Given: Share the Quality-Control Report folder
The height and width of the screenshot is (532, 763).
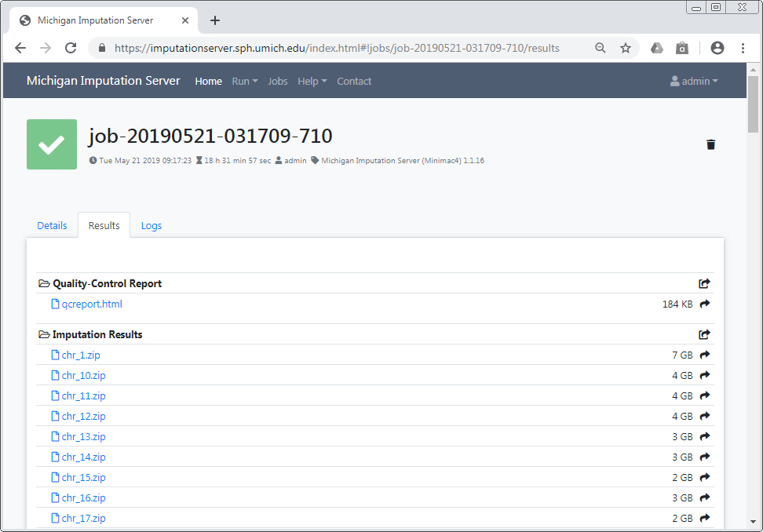Looking at the screenshot, I should pyautogui.click(x=704, y=284).
